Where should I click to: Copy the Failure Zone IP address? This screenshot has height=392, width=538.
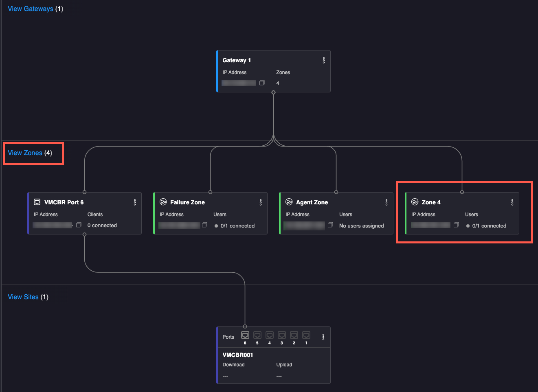coord(204,225)
